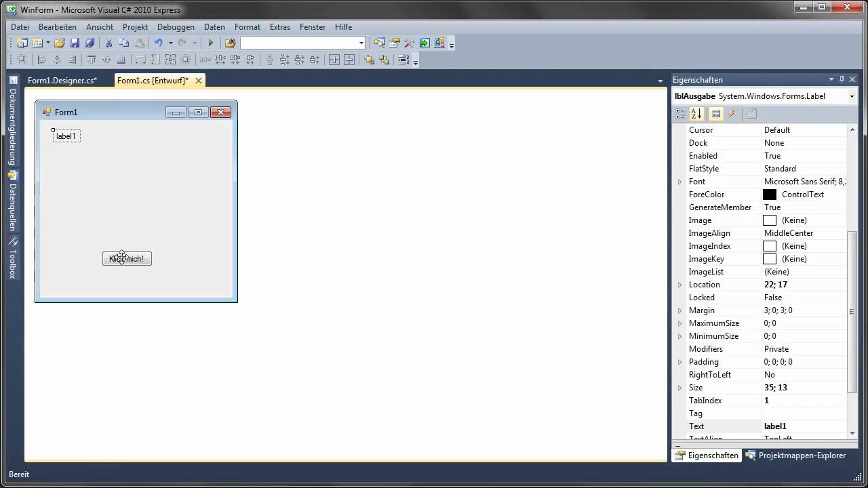This screenshot has height=488, width=868.
Task: Switch to the Form1.Designer.cs tab
Action: click(x=62, y=81)
